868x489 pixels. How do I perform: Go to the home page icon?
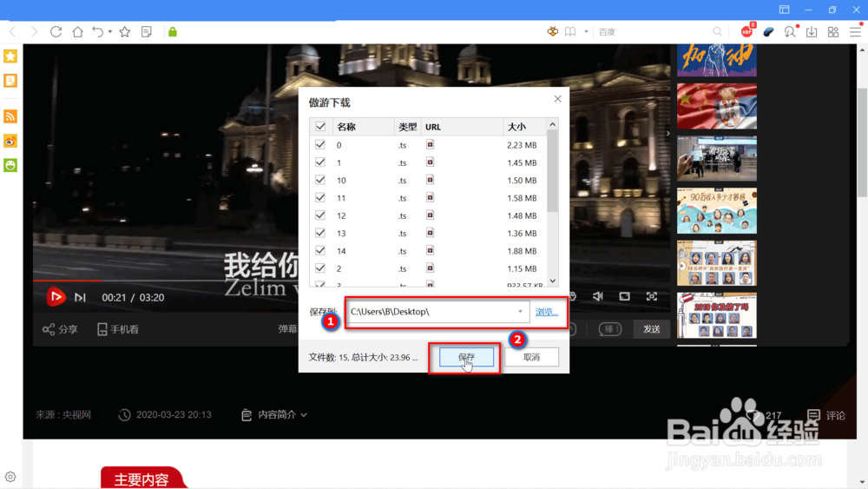77,32
